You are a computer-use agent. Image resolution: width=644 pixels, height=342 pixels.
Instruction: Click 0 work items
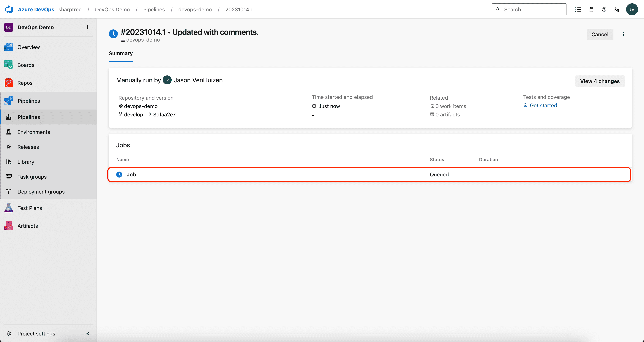click(451, 106)
